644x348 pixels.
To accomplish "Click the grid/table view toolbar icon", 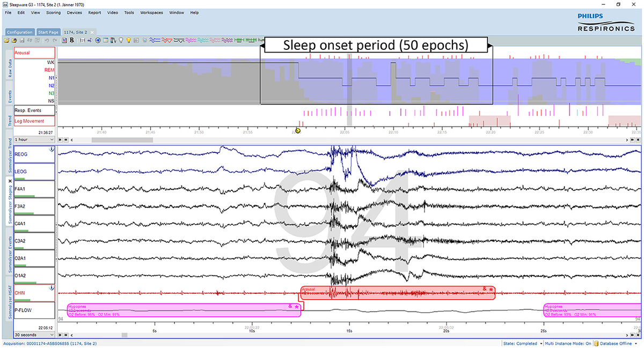I will [106, 40].
